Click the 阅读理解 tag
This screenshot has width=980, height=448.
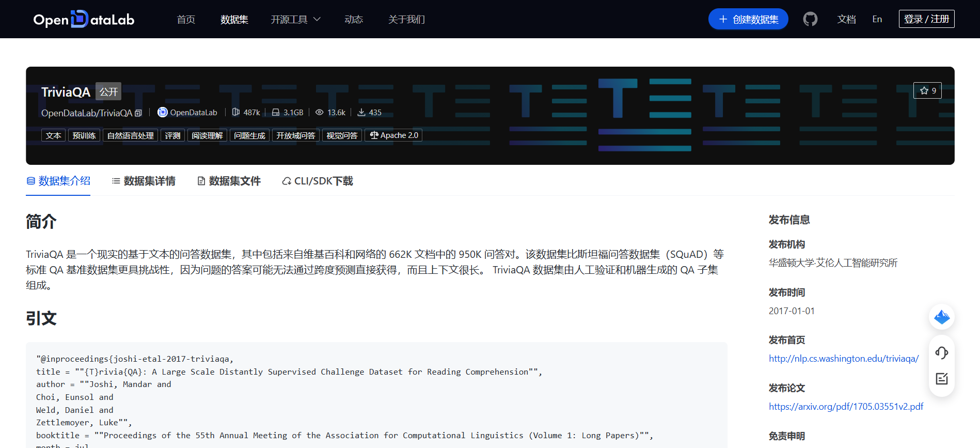click(207, 135)
